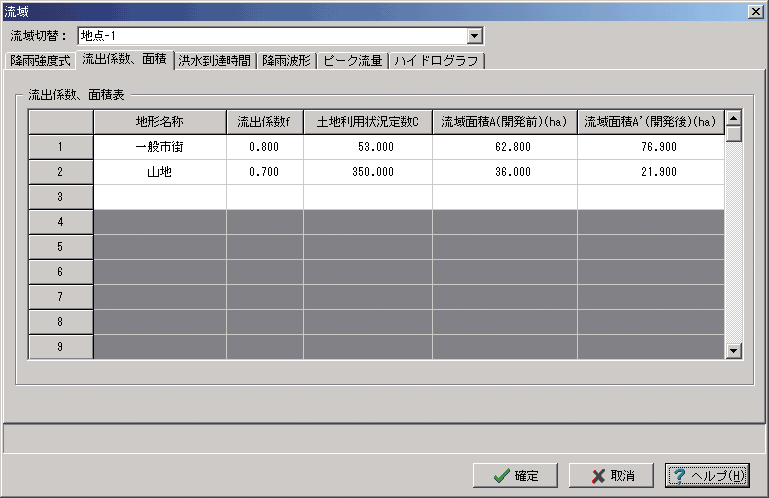Click the empty 流出係数f cell in row 3
Viewport: 769px width, 498px height.
click(x=265, y=197)
